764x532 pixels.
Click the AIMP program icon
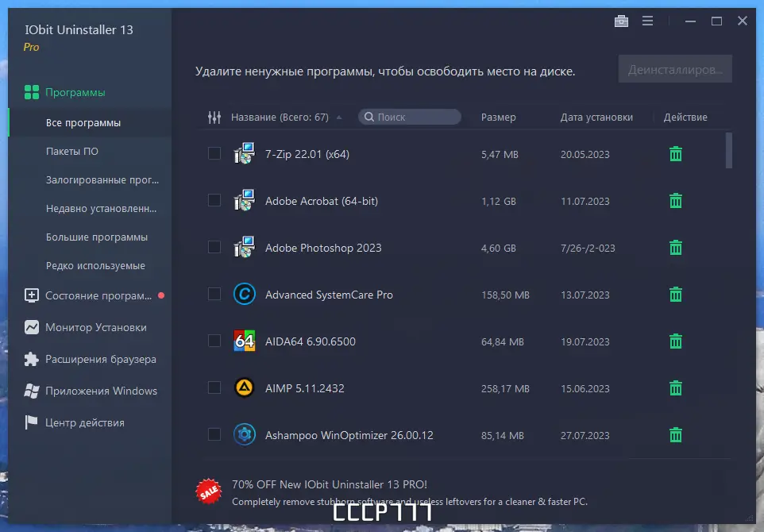pyautogui.click(x=244, y=387)
